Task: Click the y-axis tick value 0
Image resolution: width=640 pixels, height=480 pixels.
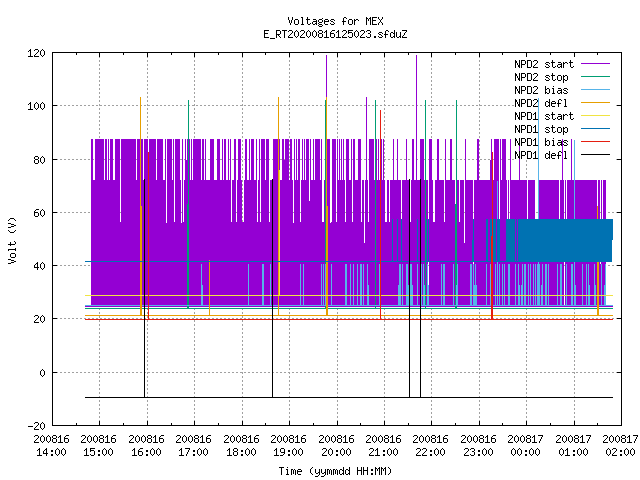Action: tap(42, 373)
